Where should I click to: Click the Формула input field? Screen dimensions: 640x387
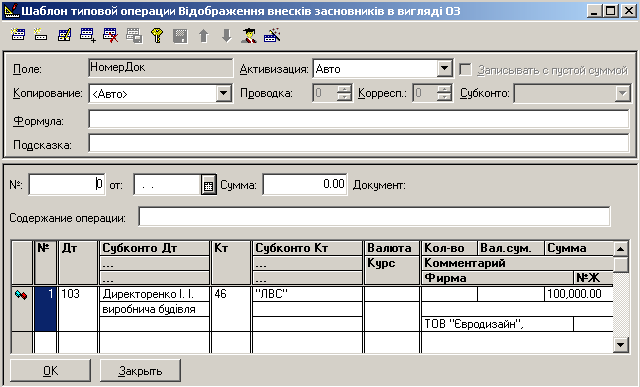click(x=359, y=120)
